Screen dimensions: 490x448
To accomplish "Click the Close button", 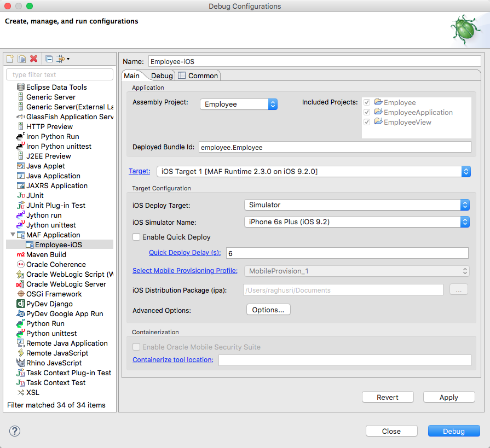I will [391, 431].
